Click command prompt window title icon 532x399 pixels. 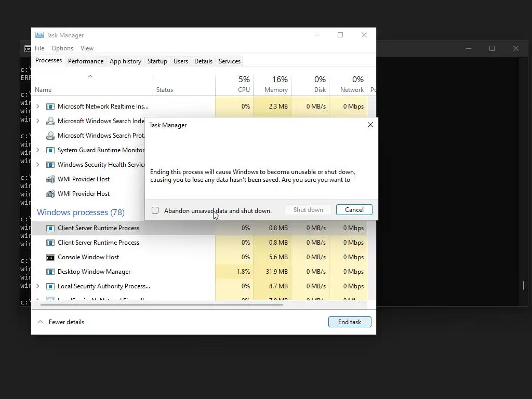click(28, 49)
